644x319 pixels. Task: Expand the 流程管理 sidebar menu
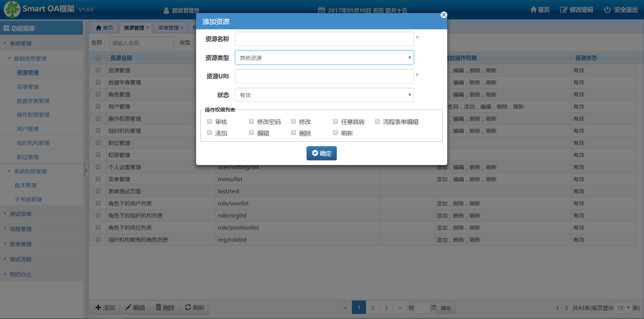(20, 229)
